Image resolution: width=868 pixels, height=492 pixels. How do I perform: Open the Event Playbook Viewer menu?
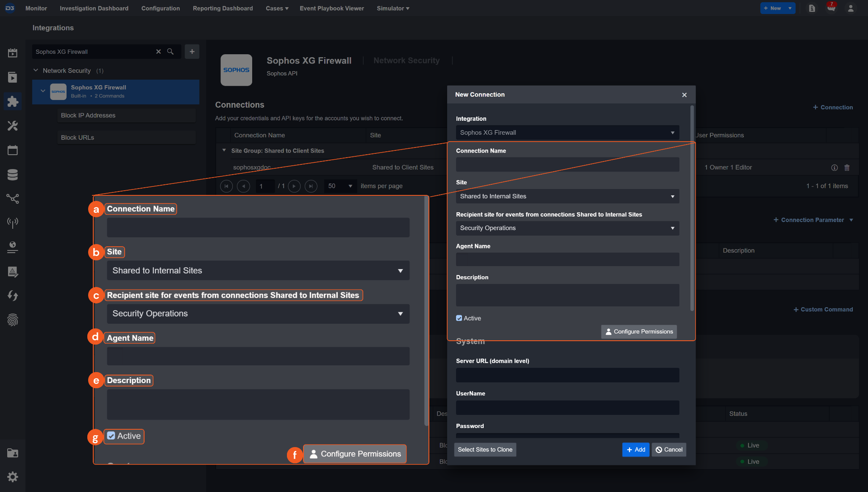tap(332, 8)
